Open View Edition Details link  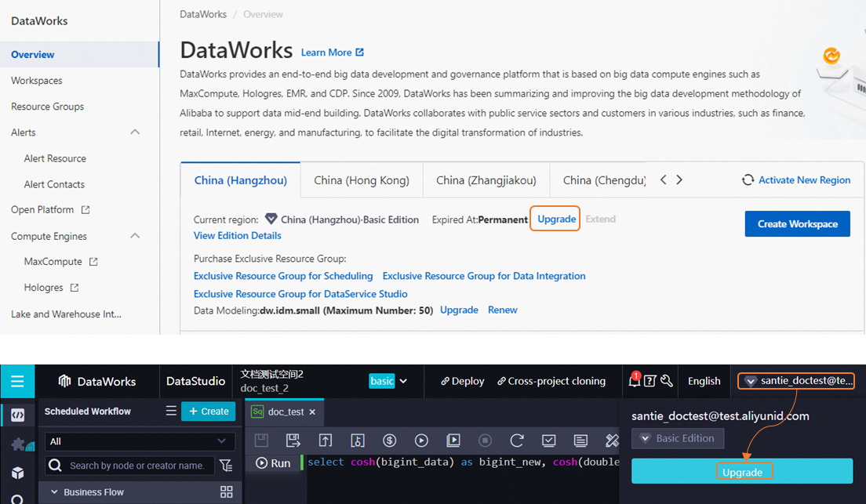[238, 236]
